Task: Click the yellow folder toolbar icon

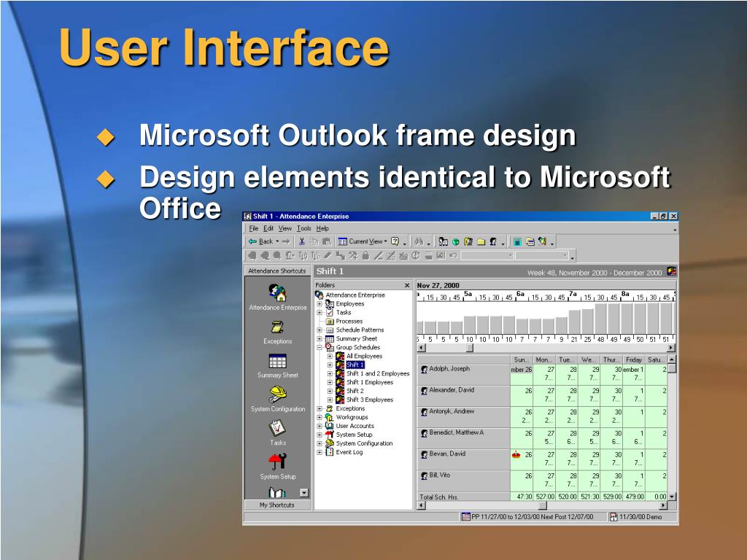Action: click(x=481, y=242)
